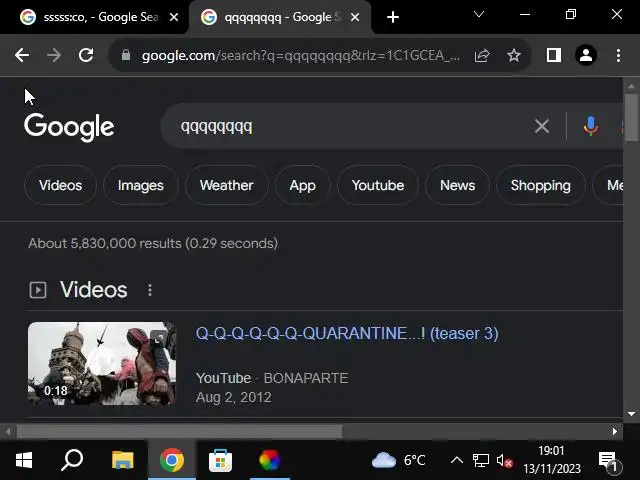Viewport: 640px width, 480px height.
Task: Start voice search with microphone
Action: (591, 127)
